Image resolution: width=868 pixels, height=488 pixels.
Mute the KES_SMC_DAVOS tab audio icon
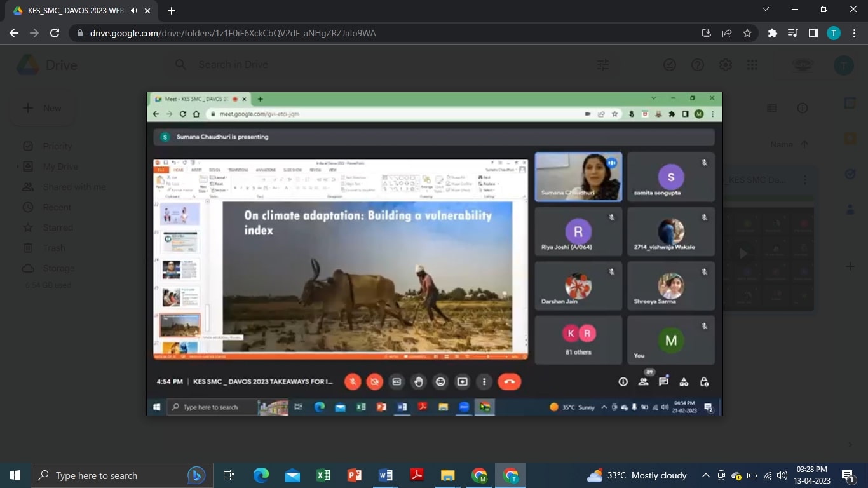(x=134, y=11)
